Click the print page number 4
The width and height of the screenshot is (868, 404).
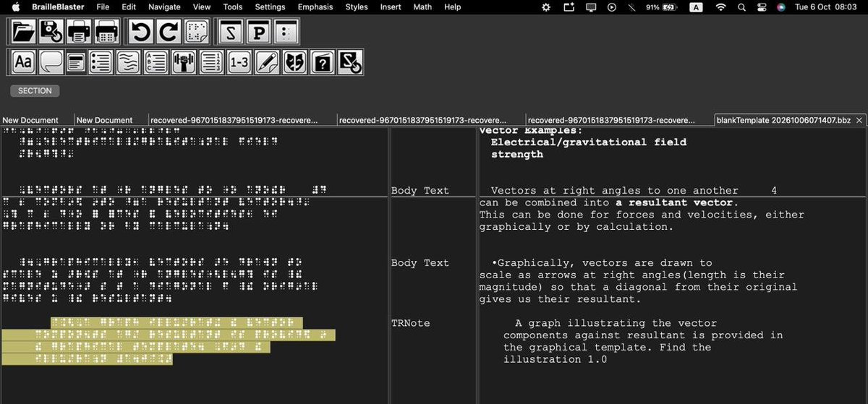774,191
